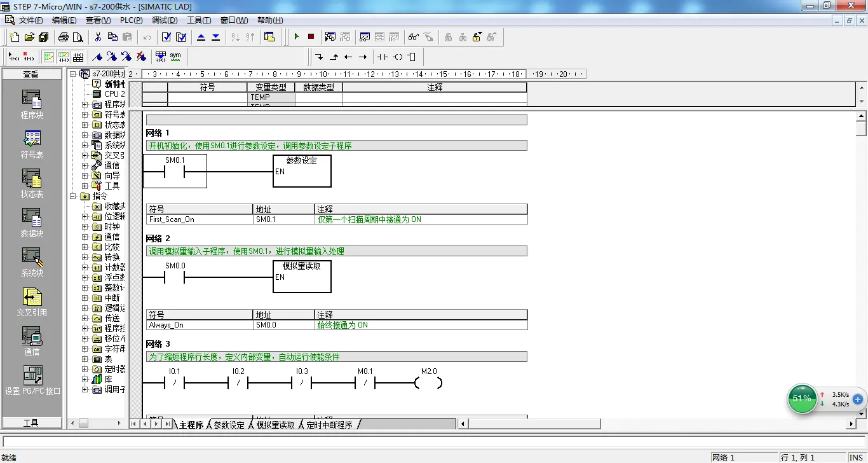Open 系统块 in the left view bar
868x463 pixels.
click(x=32, y=263)
